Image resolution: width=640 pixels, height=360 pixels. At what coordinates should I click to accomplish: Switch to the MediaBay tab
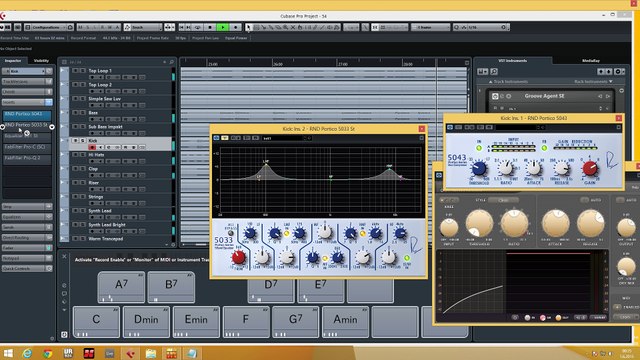pyautogui.click(x=591, y=60)
